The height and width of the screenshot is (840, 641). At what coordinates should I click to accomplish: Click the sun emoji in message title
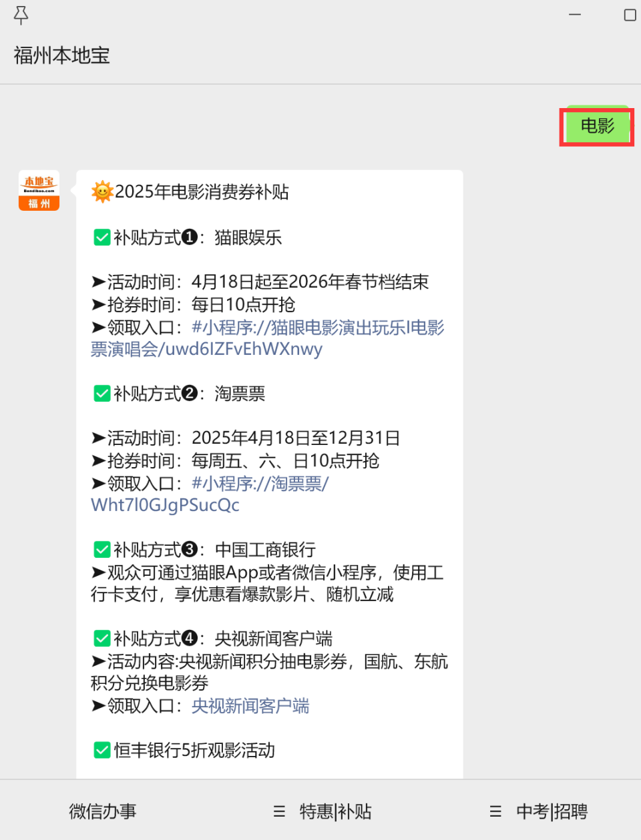[x=102, y=192]
